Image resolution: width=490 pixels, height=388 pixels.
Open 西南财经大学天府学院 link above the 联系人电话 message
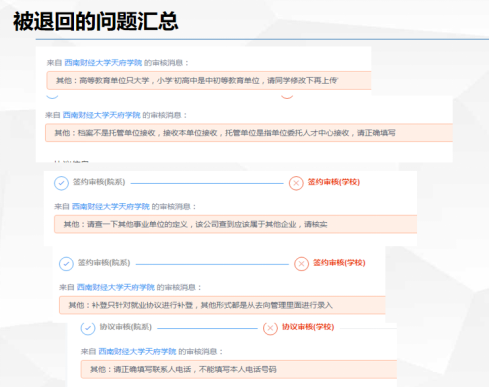(x=137, y=351)
